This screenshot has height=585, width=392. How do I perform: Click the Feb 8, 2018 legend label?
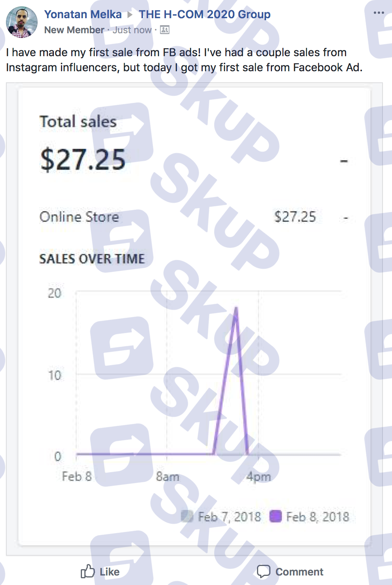click(x=318, y=517)
